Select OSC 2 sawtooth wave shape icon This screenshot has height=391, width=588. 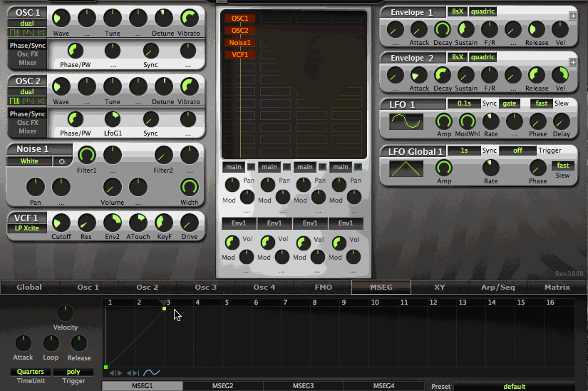[29, 101]
